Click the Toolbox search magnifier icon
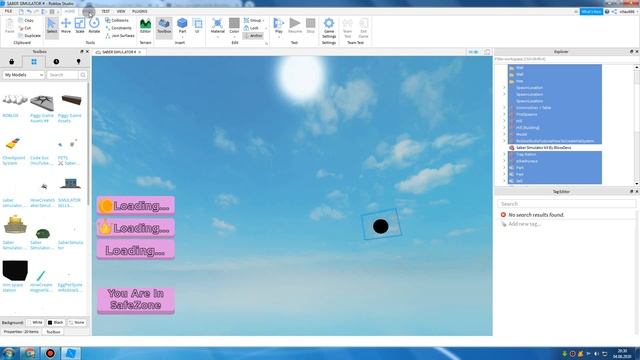Viewport: 640px width, 360px height. coord(83,75)
